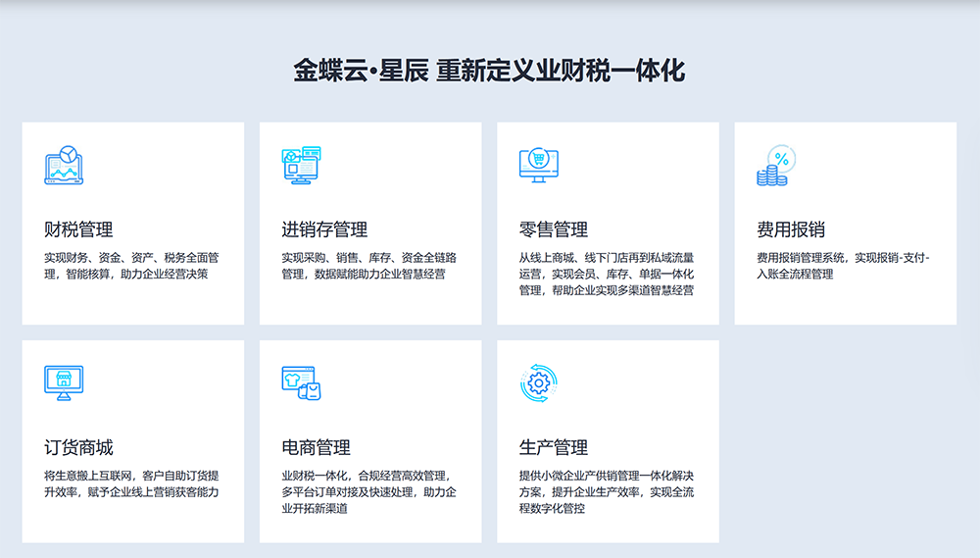
Task: Open the 进销存管理 heading
Action: tap(324, 229)
